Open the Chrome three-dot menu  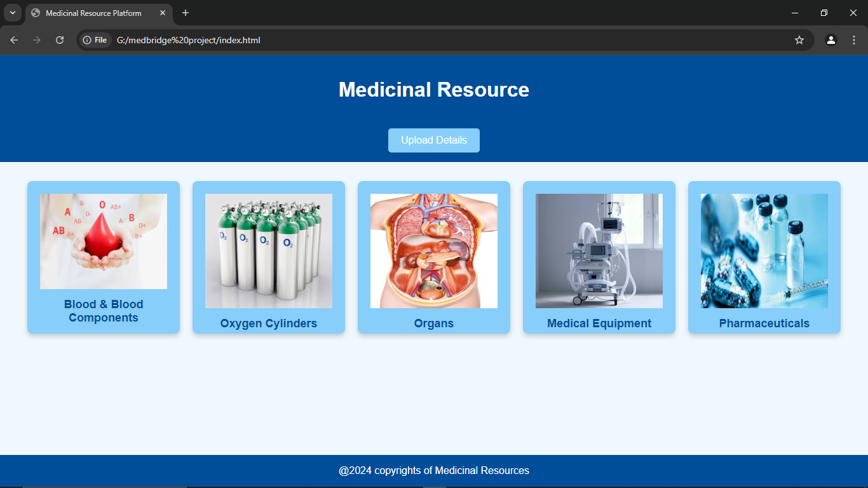(x=854, y=40)
